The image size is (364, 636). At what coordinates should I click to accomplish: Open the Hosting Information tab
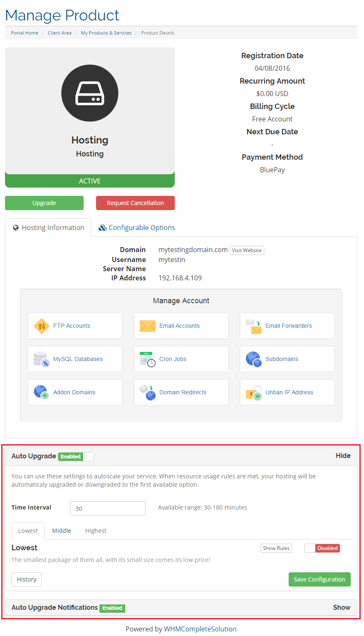coord(48,228)
